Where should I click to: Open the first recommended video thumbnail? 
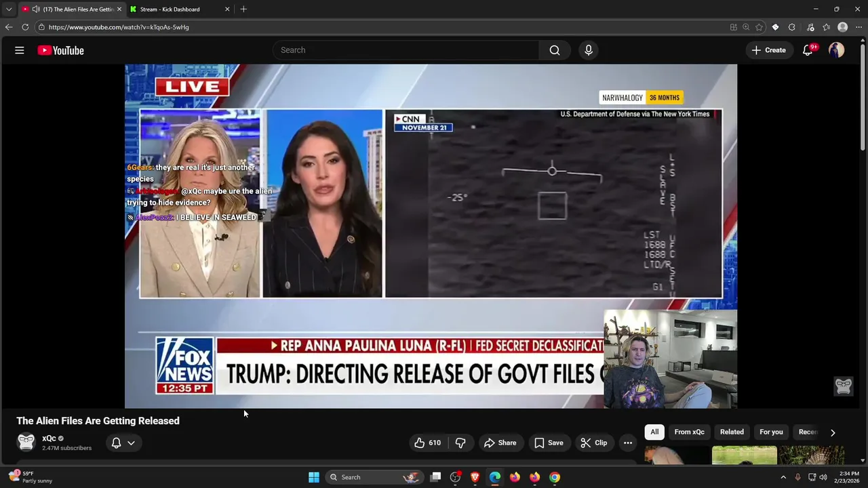tap(676, 455)
